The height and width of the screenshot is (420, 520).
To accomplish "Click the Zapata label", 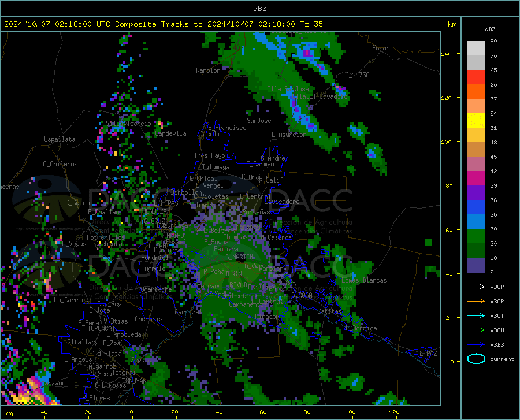I will pos(142,360).
